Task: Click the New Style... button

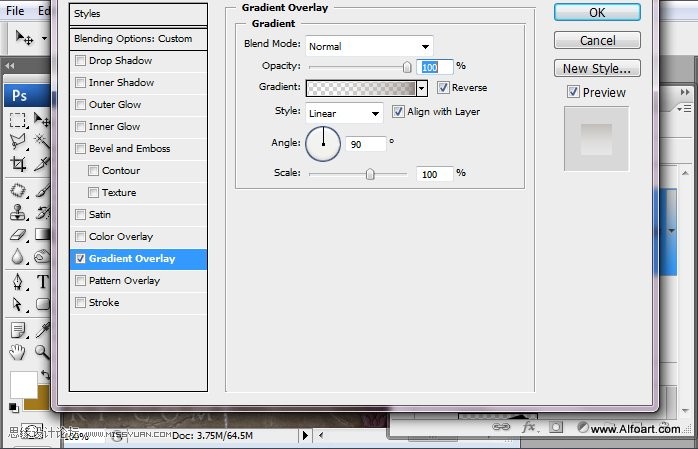Action: pyautogui.click(x=597, y=69)
